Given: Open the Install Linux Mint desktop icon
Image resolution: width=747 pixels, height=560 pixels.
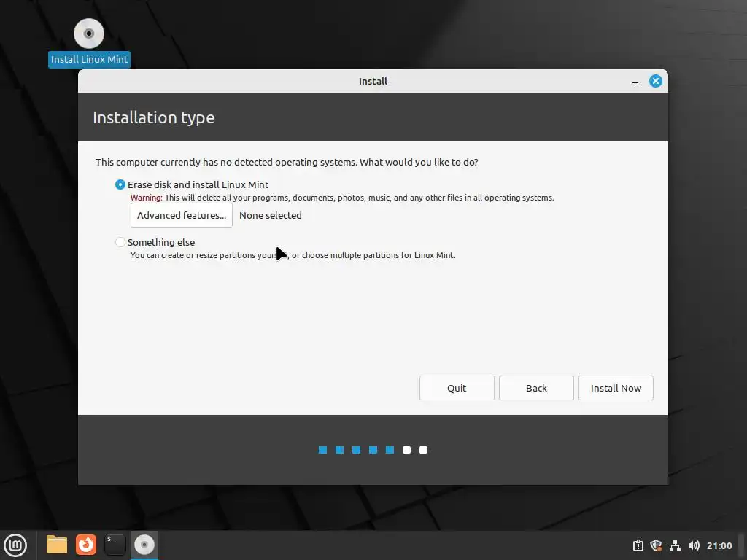Looking at the screenshot, I should click(89, 34).
